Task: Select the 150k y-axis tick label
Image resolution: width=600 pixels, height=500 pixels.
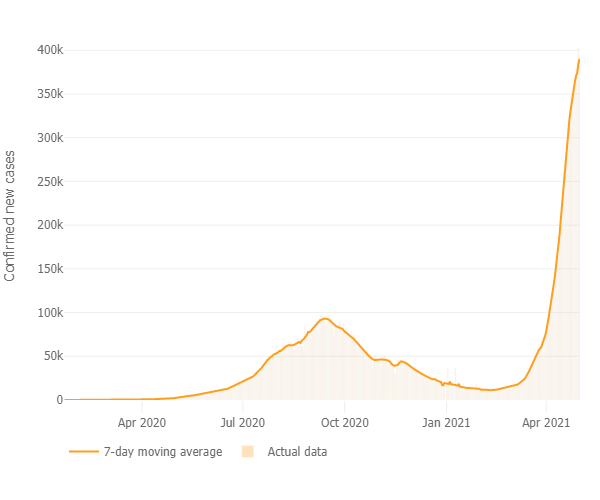Action: coord(48,269)
